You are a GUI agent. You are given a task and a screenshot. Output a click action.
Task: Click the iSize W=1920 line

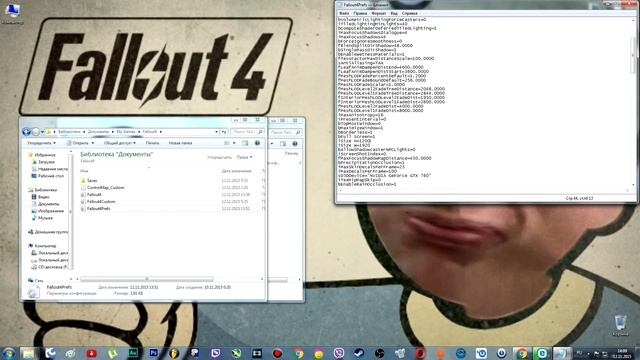click(353, 145)
